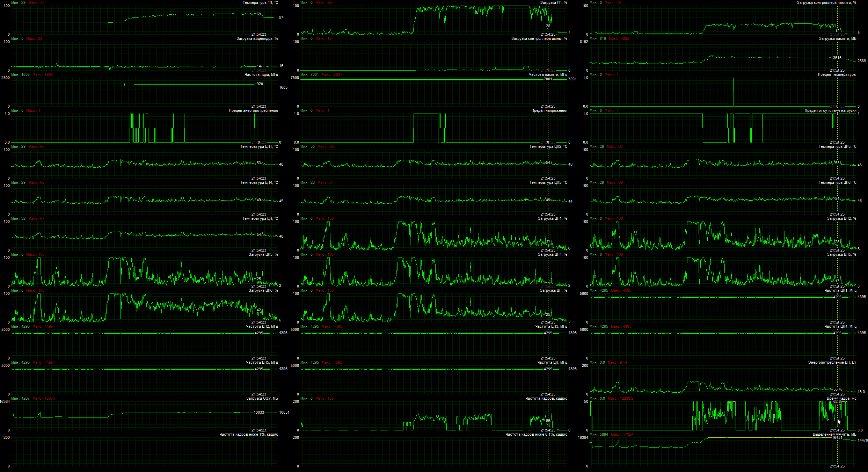The height and width of the screenshot is (472, 868).
Task: Click the 'Макс : 17324' memory value
Action: pos(622,434)
